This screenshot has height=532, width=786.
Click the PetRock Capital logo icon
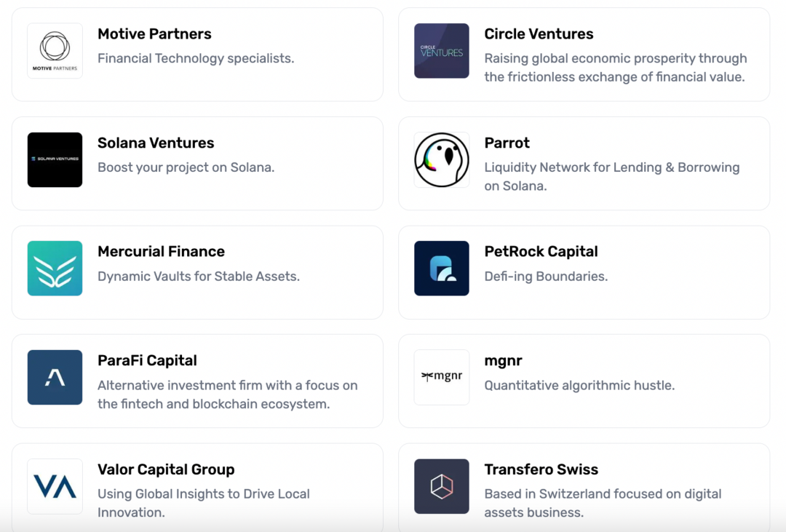click(442, 269)
